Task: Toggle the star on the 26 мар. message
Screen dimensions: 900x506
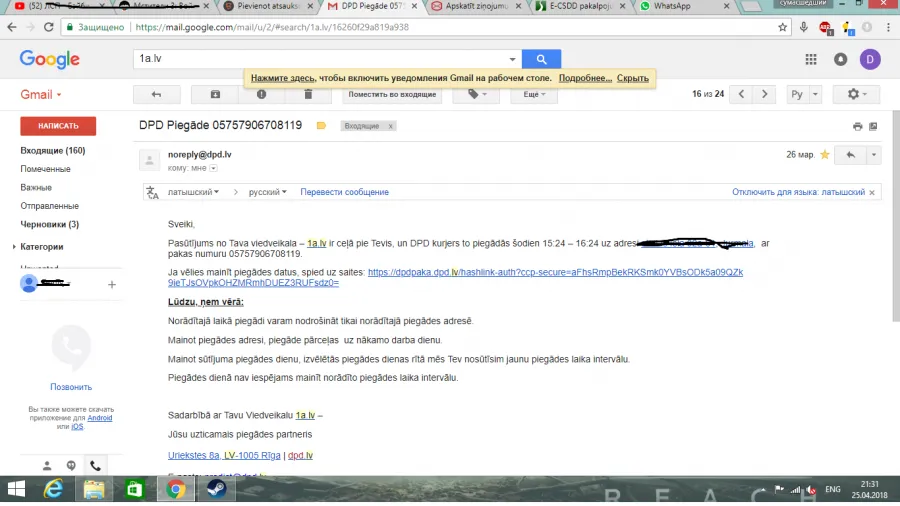Action: (825, 154)
